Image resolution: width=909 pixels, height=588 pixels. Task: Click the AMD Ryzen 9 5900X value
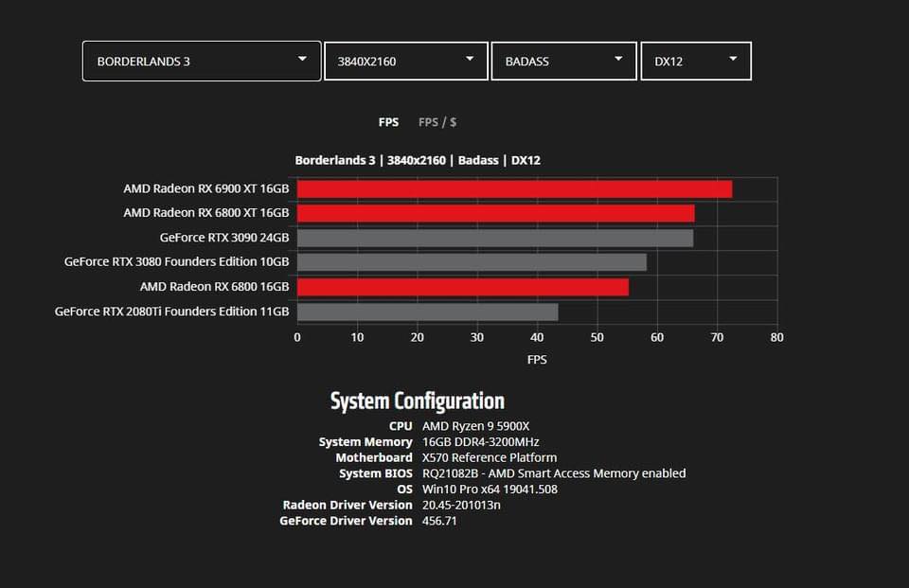point(476,426)
